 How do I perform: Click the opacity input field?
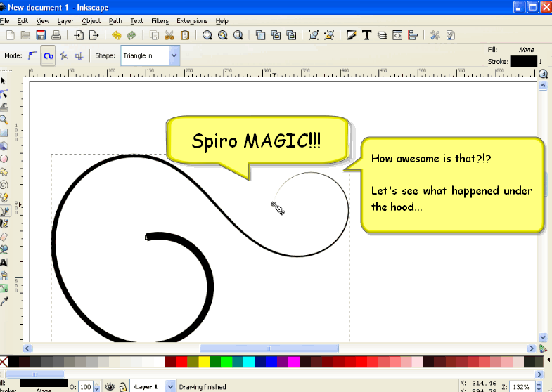pos(86,386)
